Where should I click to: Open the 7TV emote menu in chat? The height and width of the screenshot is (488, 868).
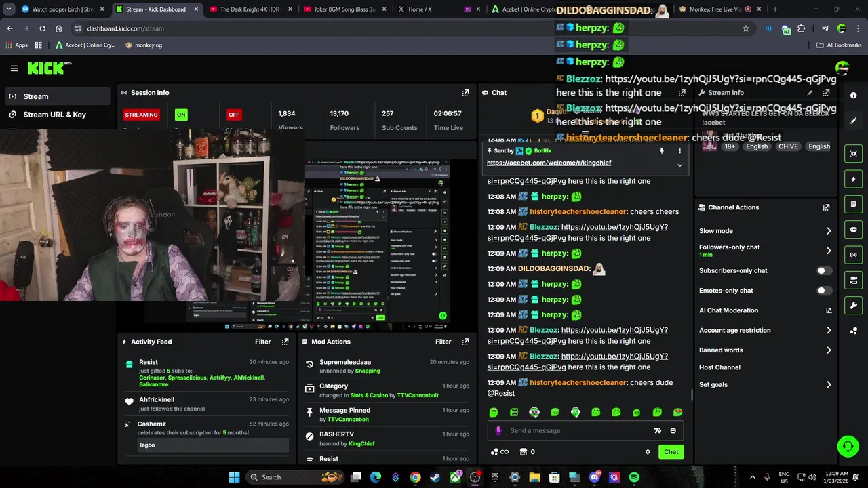click(x=657, y=430)
